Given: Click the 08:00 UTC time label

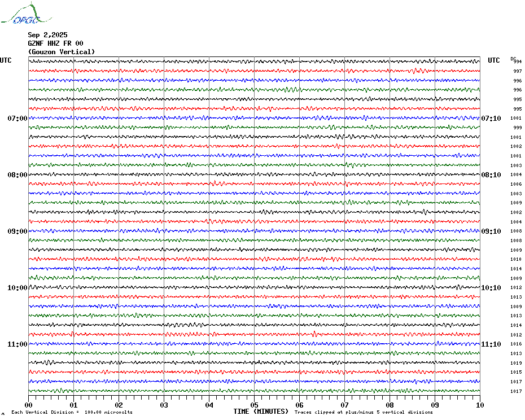Looking at the screenshot, I should (x=17, y=175).
